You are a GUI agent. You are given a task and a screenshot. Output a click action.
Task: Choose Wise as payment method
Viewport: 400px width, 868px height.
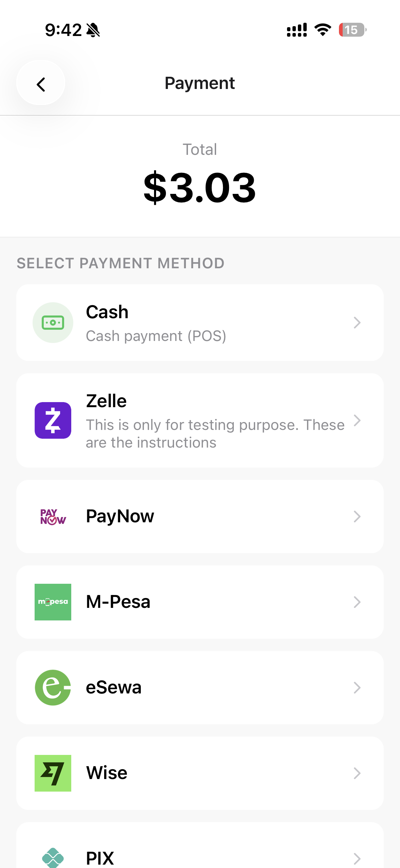pos(107,773)
